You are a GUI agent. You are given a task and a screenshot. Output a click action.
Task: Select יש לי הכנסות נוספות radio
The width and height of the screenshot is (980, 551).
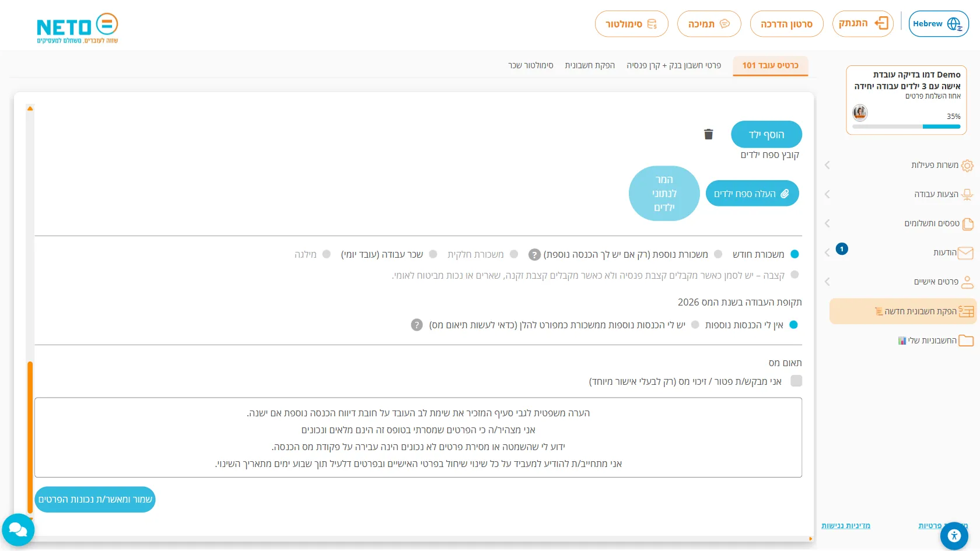[x=695, y=325]
